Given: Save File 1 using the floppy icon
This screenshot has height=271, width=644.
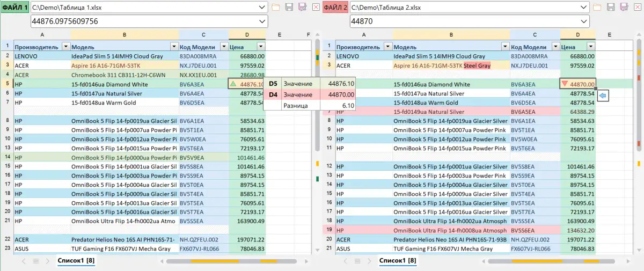Looking at the screenshot, I should [289, 7].
